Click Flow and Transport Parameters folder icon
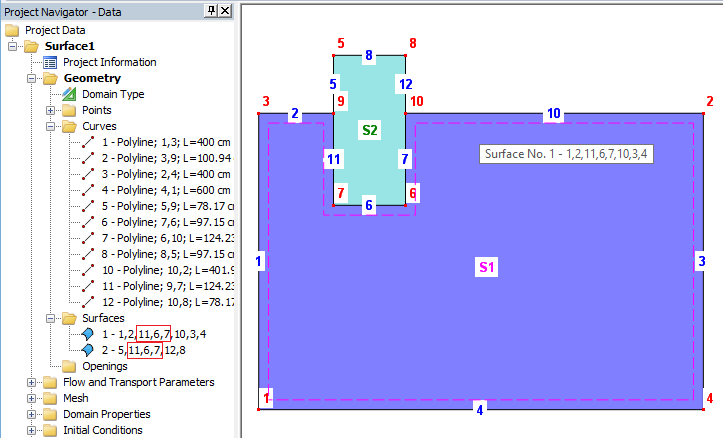 50,382
